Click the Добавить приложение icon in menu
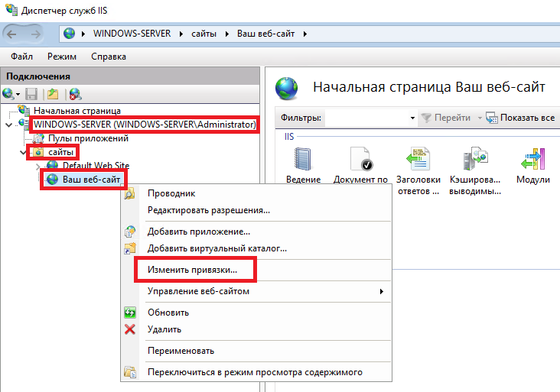Image resolution: width=560 pixels, height=392 pixels. pos(130,232)
